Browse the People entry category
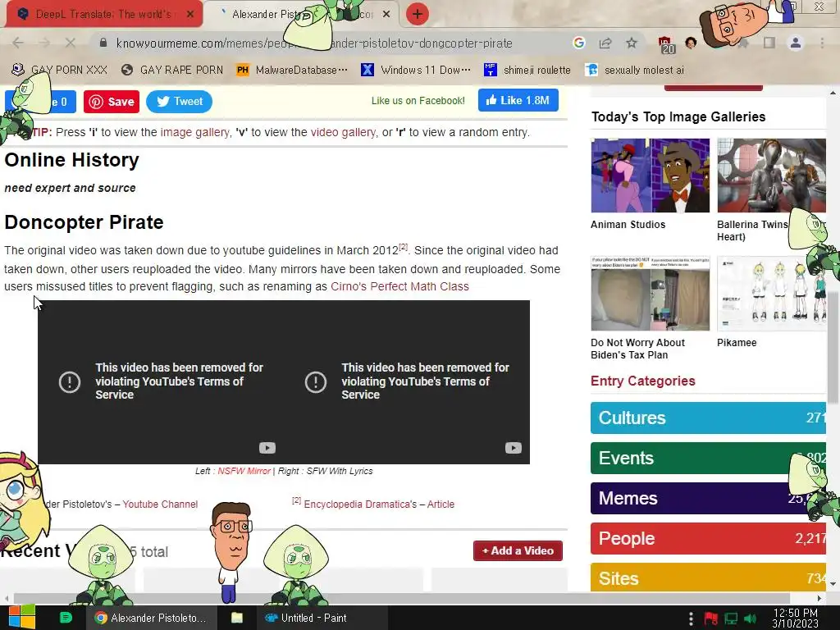Viewport: 840px width, 630px height. [708, 538]
